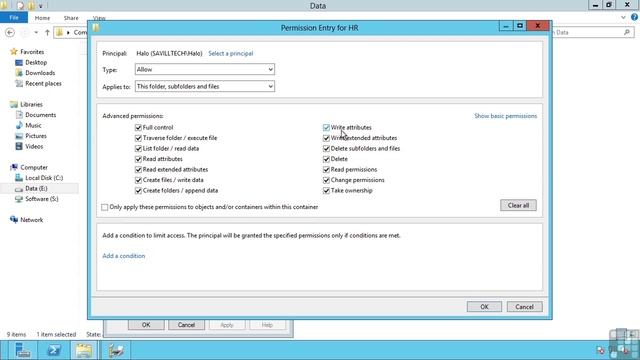Click Cancel in the background security dialog
Image resolution: width=640 pixels, height=360 pixels.
pos(186,325)
